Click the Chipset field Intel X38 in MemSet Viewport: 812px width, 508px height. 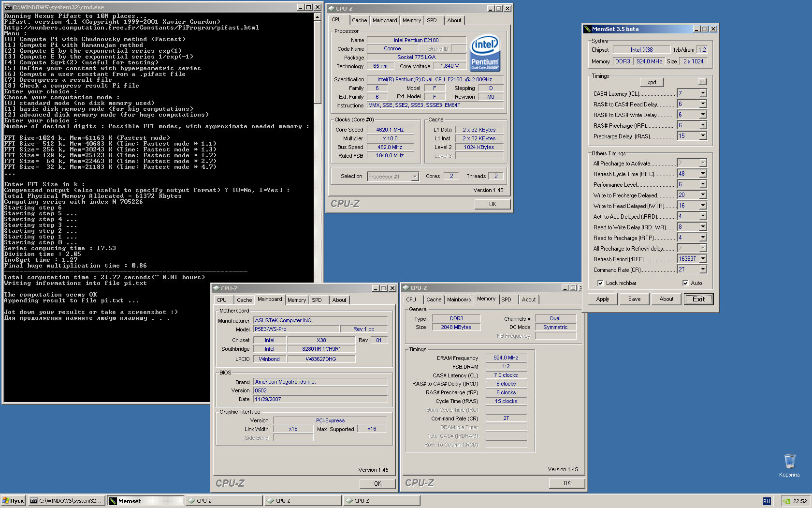pyautogui.click(x=641, y=50)
